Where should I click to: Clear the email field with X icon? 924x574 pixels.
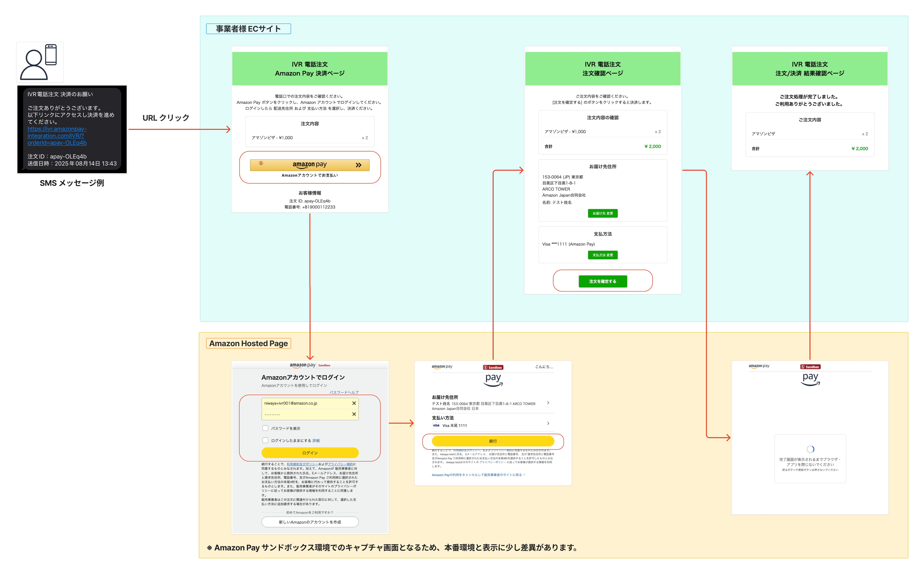(354, 403)
